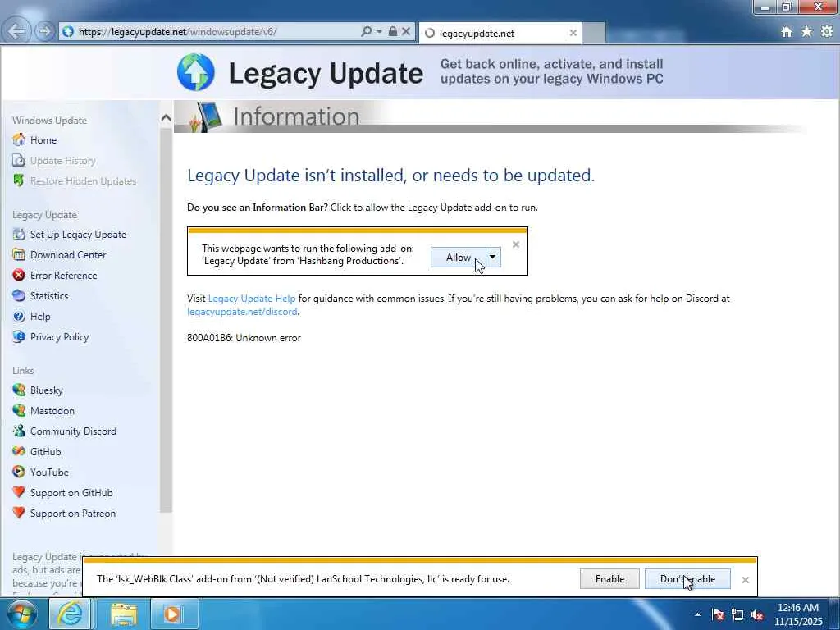Click the Information page heading
Screen dimensions: 840x630
pos(296,116)
